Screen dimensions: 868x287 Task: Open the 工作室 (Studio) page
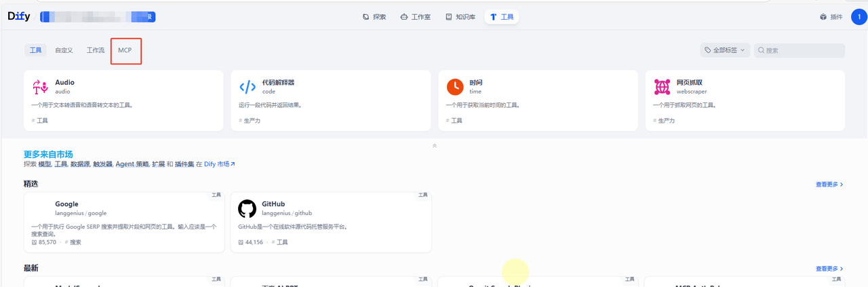[x=415, y=17]
